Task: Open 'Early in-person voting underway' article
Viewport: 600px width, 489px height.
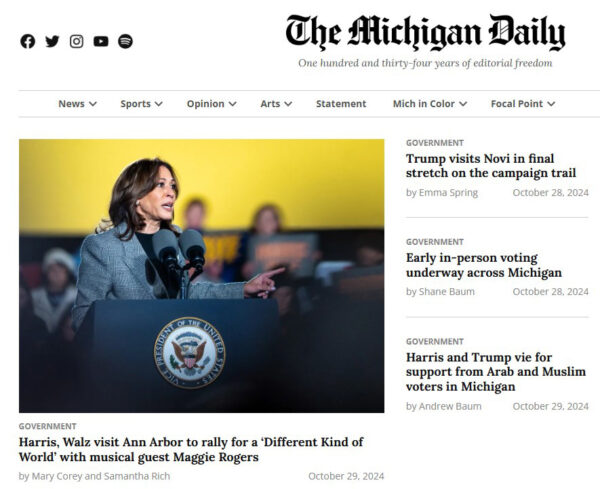Action: [484, 265]
